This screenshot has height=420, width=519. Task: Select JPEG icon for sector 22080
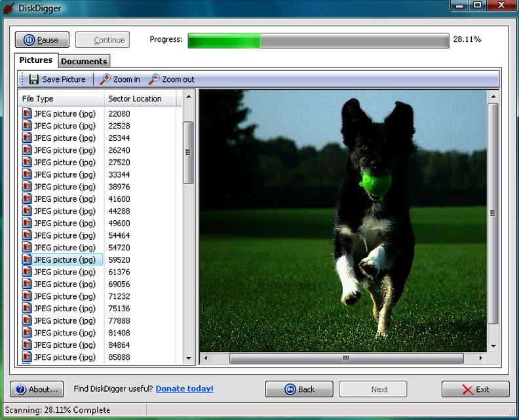(x=27, y=113)
